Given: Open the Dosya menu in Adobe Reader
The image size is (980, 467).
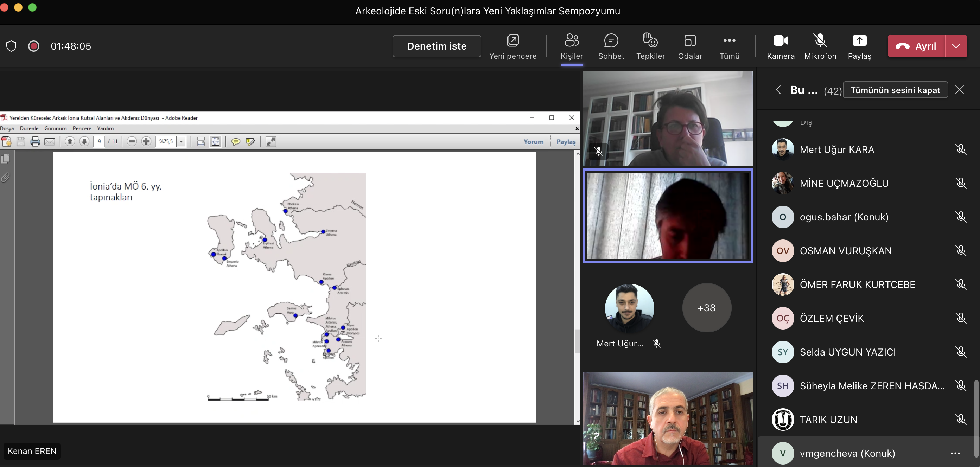Looking at the screenshot, I should point(7,129).
